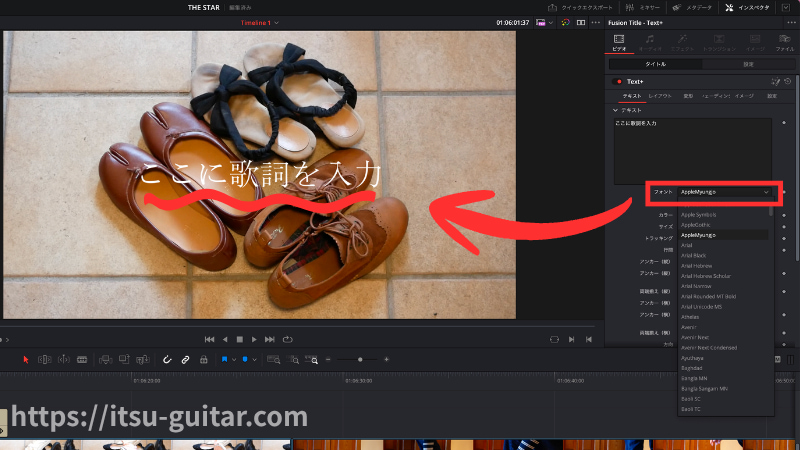Screen dimensions: 800x450
Task: Activate the Blade Edit razor tool
Action: pyautogui.click(x=82, y=360)
